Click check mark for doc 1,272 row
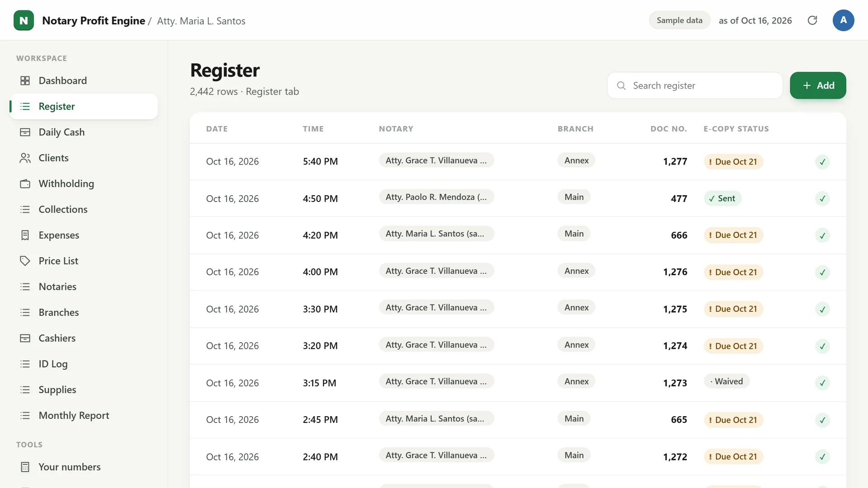 (x=822, y=457)
